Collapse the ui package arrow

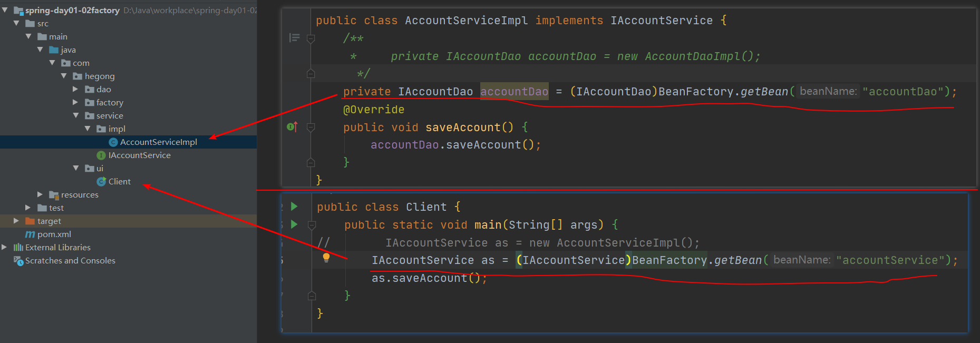pos(76,168)
